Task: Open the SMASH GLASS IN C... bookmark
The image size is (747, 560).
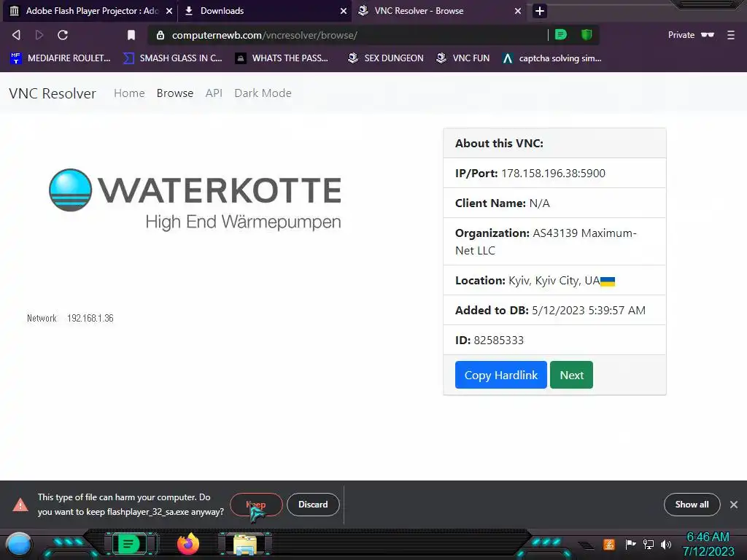Action: [173, 58]
